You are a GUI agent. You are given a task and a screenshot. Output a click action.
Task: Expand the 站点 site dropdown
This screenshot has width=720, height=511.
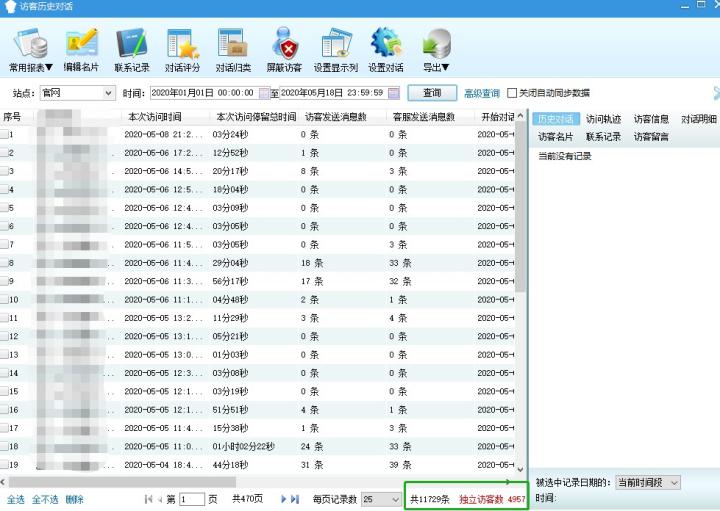pos(109,93)
